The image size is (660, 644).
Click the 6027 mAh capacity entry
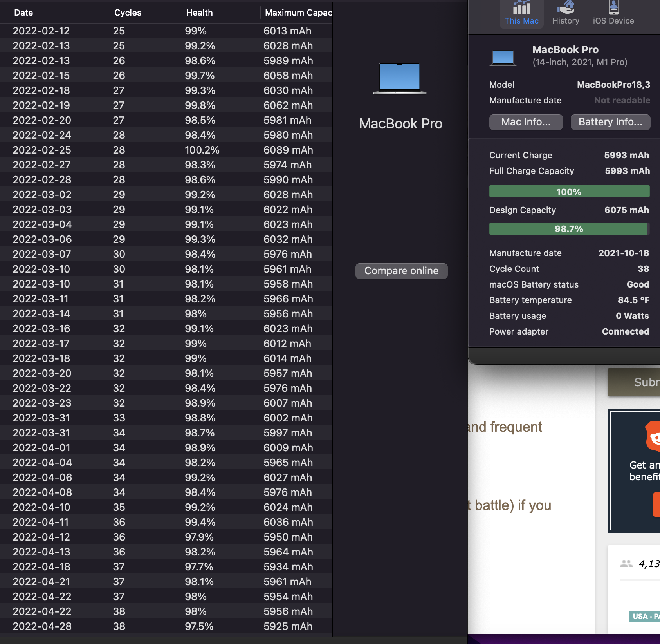pos(288,478)
